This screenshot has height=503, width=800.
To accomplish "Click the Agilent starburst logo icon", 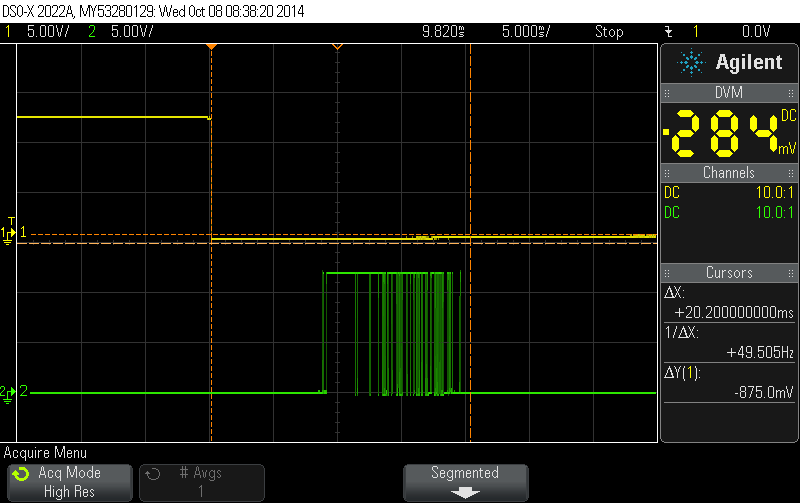I will click(x=691, y=63).
